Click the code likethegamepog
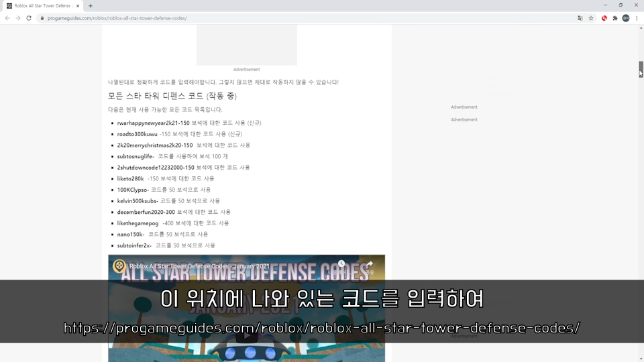 click(138, 223)
